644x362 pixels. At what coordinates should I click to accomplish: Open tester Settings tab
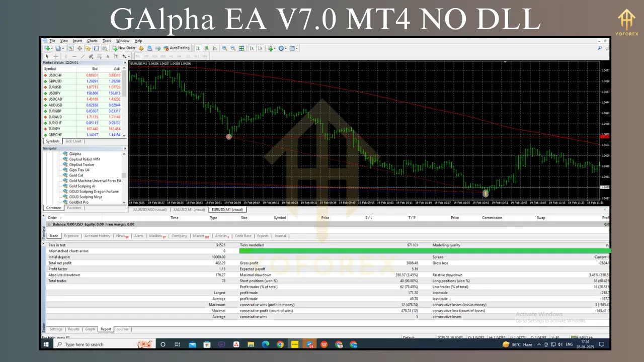pyautogui.click(x=56, y=329)
